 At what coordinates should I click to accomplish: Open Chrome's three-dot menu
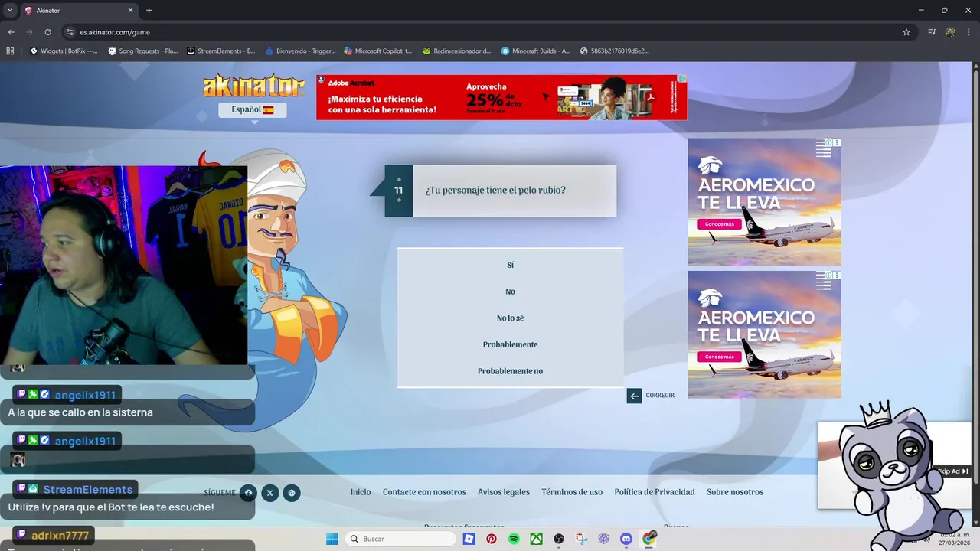coord(969,32)
